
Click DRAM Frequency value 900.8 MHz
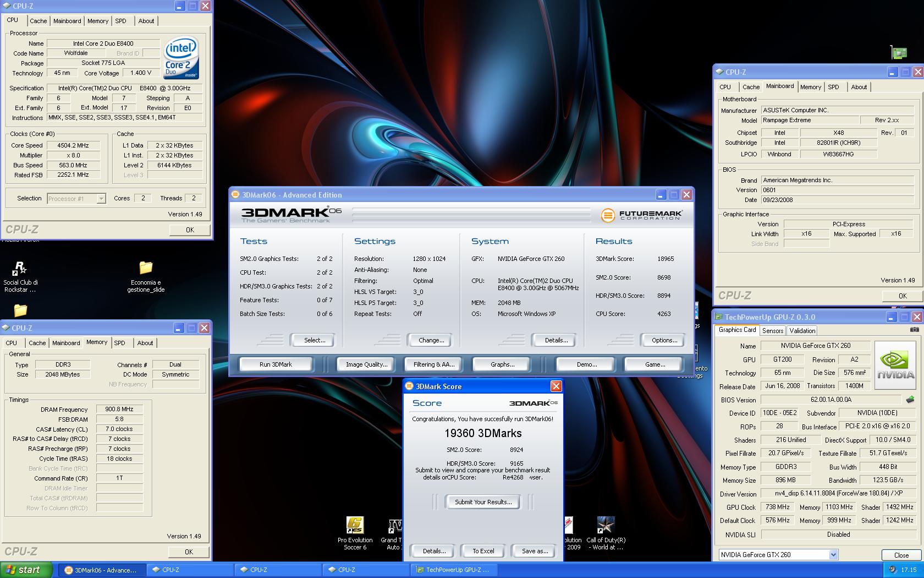(x=119, y=409)
